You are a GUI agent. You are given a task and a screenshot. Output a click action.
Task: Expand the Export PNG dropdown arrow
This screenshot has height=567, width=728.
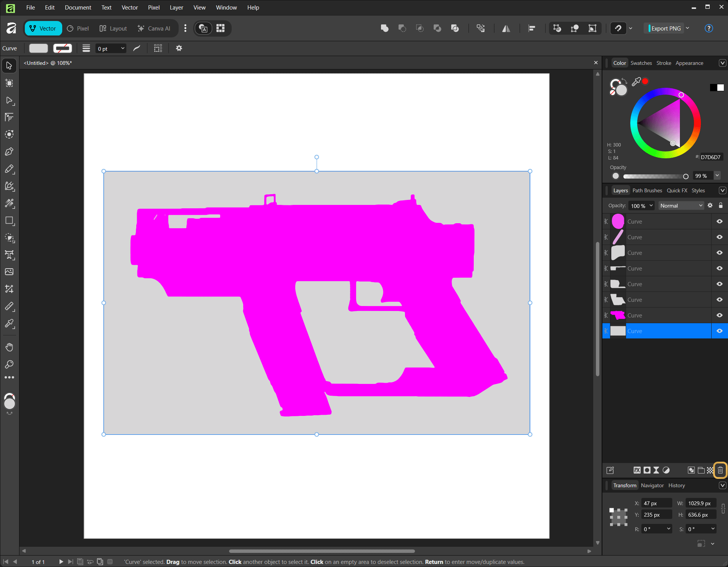pyautogui.click(x=688, y=28)
